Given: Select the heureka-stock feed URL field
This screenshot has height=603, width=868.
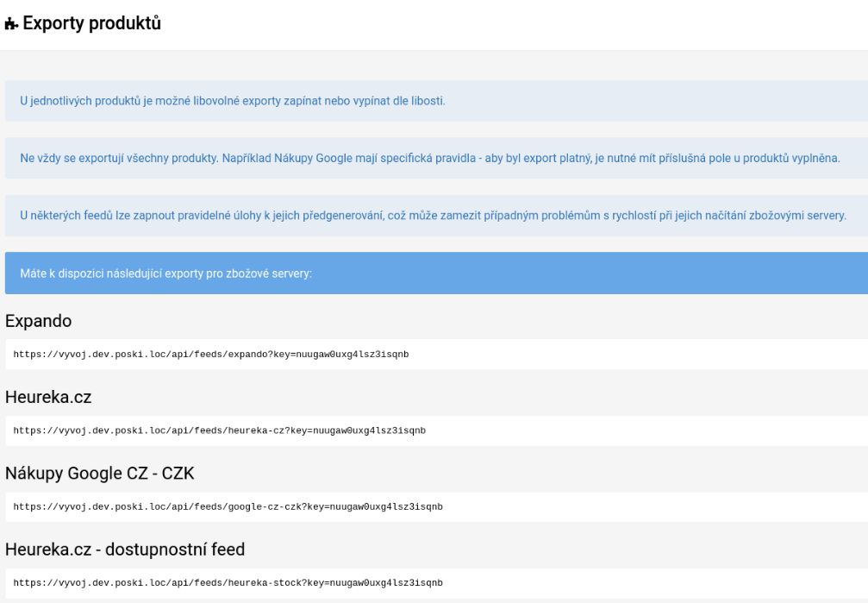Looking at the screenshot, I should click(x=437, y=583).
